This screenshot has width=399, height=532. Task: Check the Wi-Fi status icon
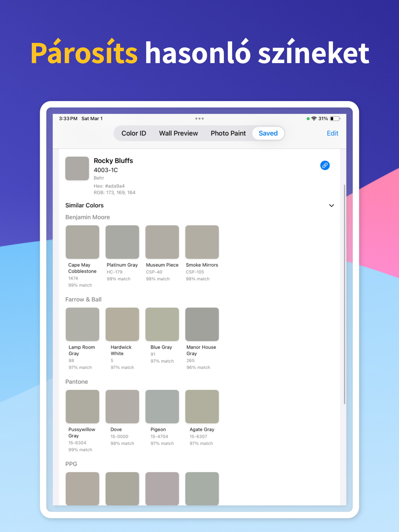click(x=313, y=119)
